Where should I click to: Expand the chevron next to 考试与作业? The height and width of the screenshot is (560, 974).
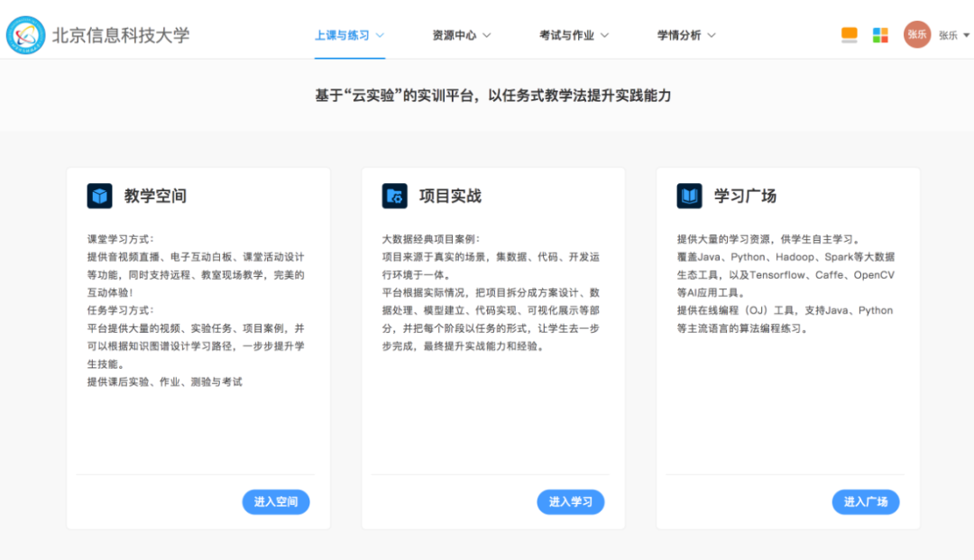click(604, 35)
